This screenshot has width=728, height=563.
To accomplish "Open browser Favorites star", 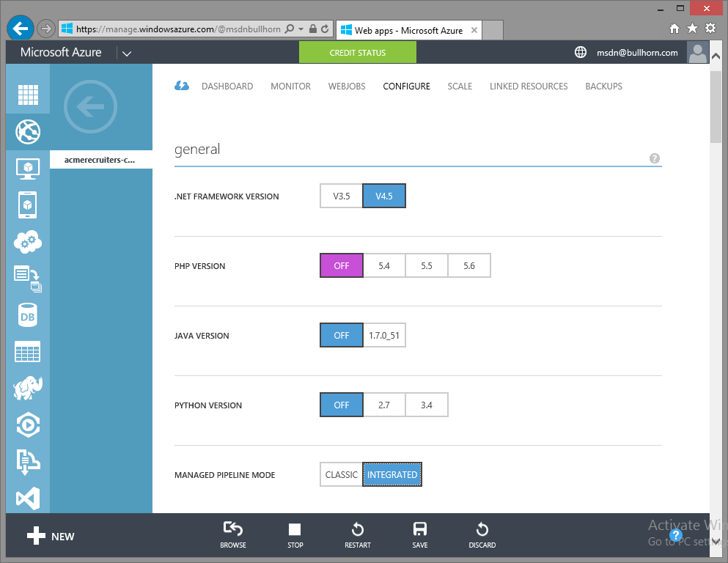I will [x=692, y=29].
